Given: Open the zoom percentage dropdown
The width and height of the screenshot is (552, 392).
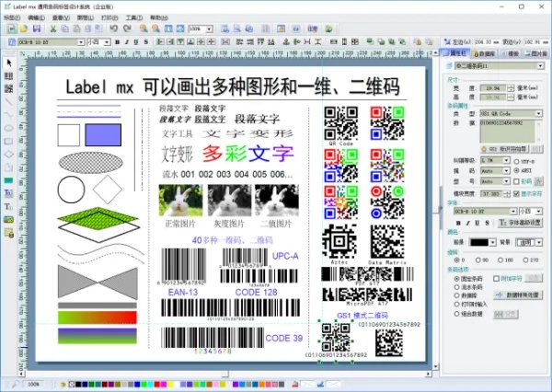Looking at the screenshot, I should [x=208, y=29].
